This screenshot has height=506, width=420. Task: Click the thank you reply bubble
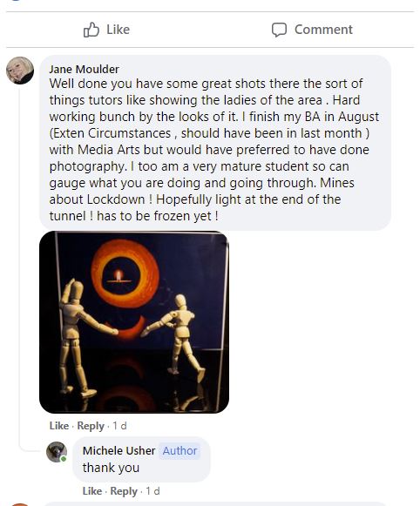[x=141, y=459]
